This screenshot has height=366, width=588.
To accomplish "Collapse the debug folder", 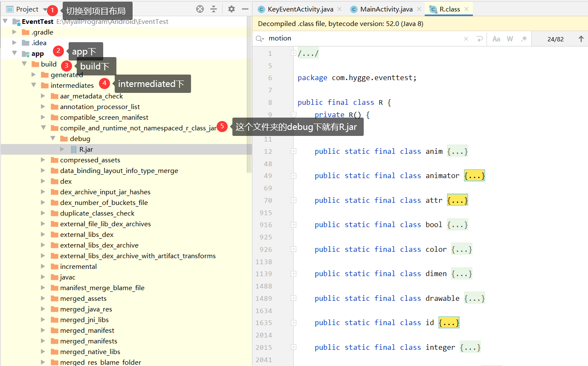I will (x=53, y=138).
